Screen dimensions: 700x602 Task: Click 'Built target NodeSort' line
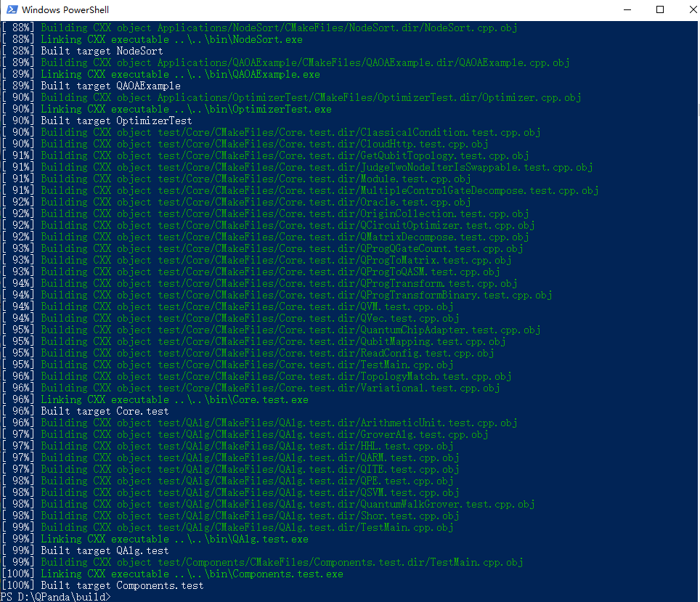[x=82, y=51]
